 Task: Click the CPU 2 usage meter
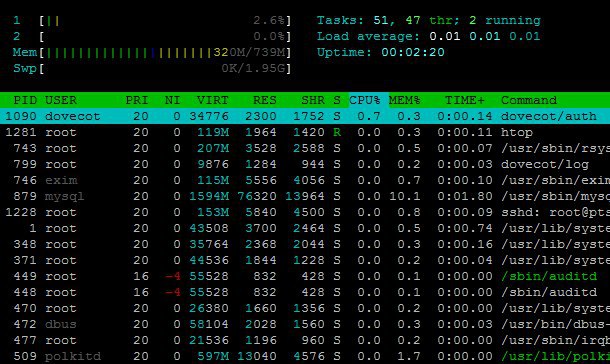pyautogui.click(x=152, y=37)
